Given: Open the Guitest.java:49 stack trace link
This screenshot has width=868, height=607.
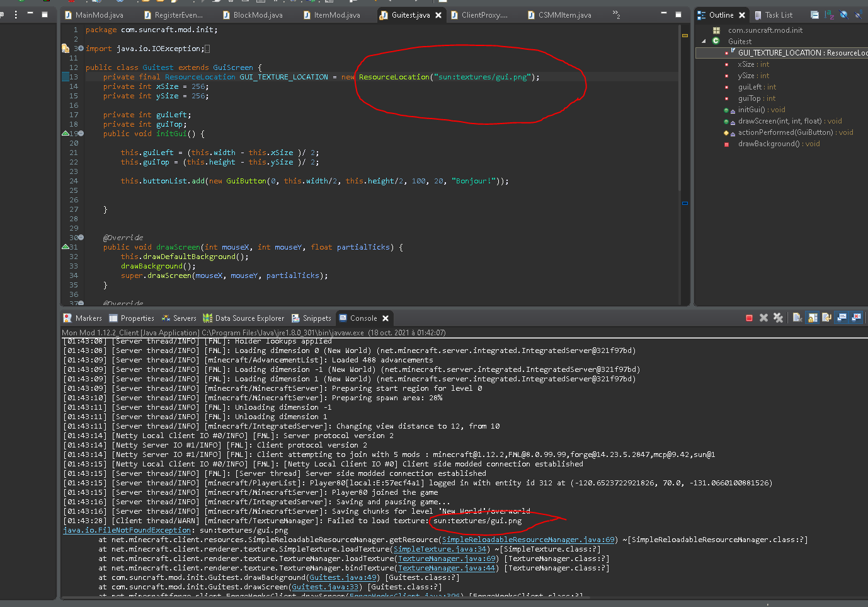Looking at the screenshot, I should tap(343, 577).
